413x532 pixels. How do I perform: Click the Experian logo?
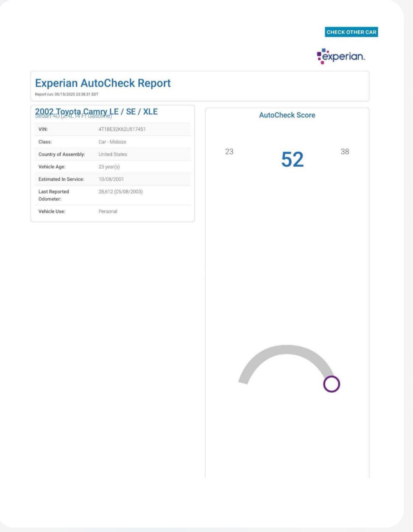tap(341, 56)
